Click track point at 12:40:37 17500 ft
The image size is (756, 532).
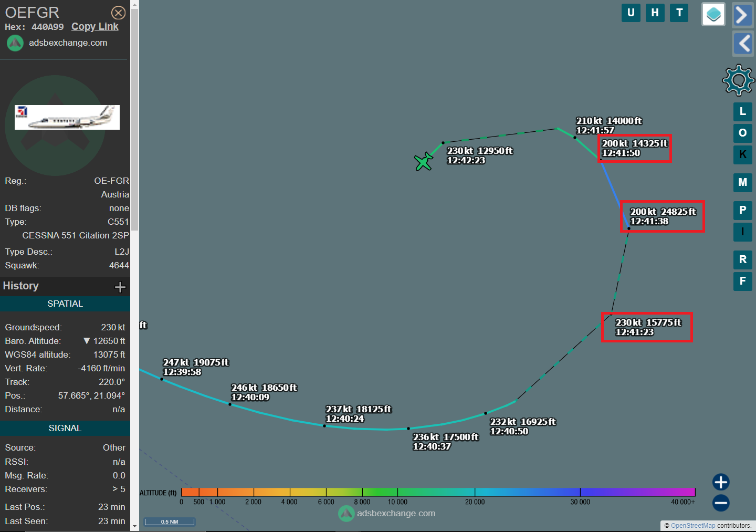point(408,429)
